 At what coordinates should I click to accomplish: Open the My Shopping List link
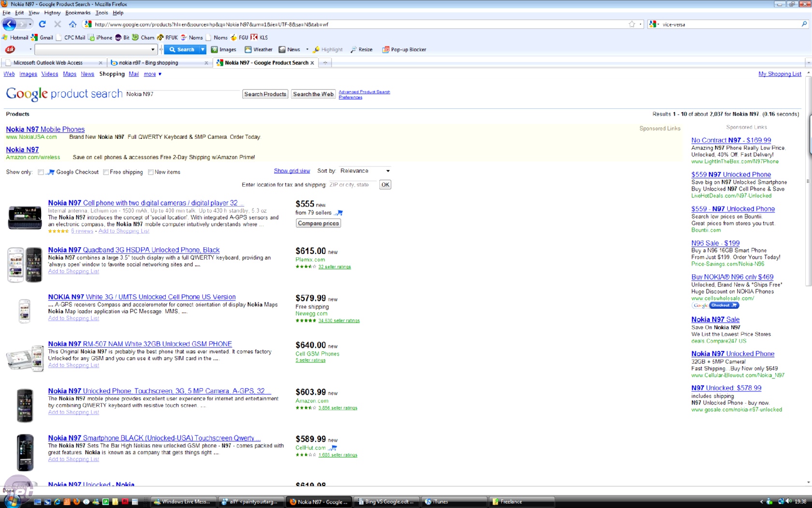[x=780, y=74]
